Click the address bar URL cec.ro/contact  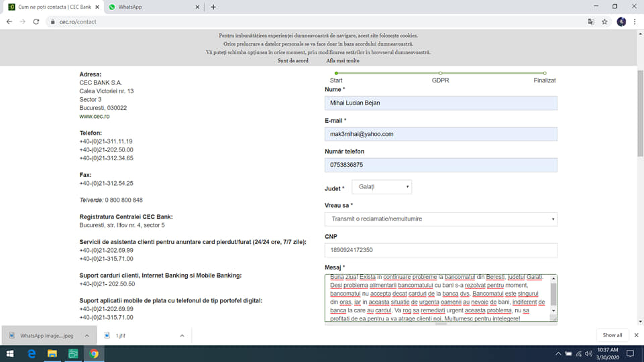[x=78, y=21]
